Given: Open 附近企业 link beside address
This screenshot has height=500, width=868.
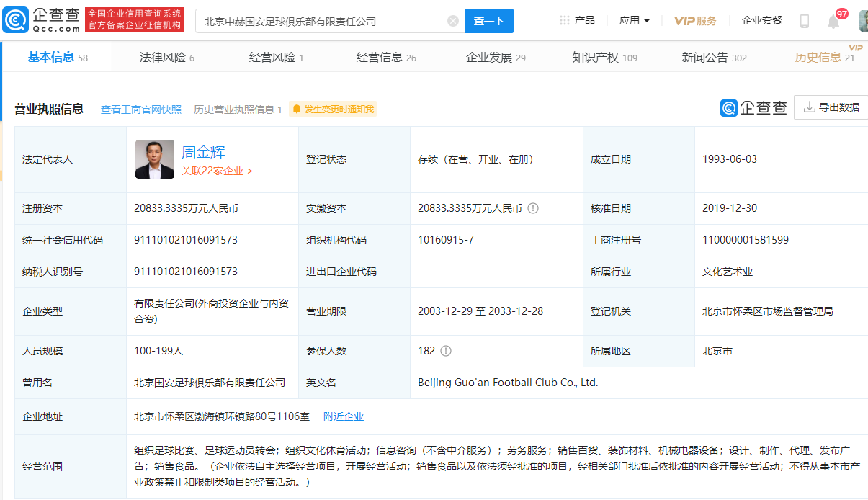Looking at the screenshot, I should pos(344,416).
